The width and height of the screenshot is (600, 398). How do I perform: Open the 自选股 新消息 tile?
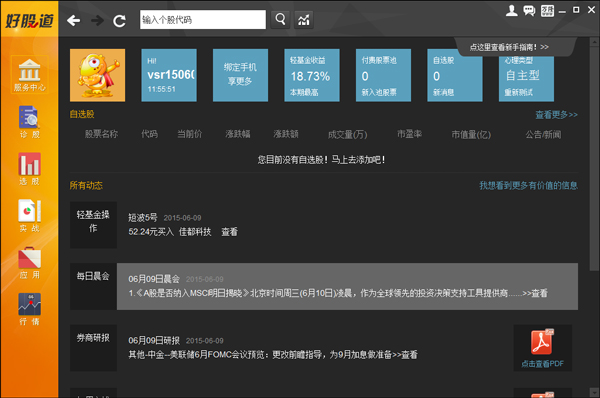[x=455, y=75]
